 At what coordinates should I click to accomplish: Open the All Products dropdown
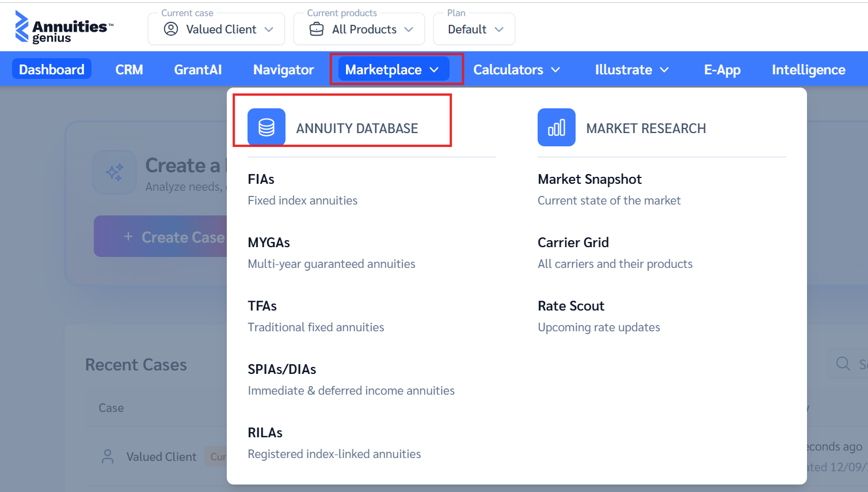[x=359, y=29]
